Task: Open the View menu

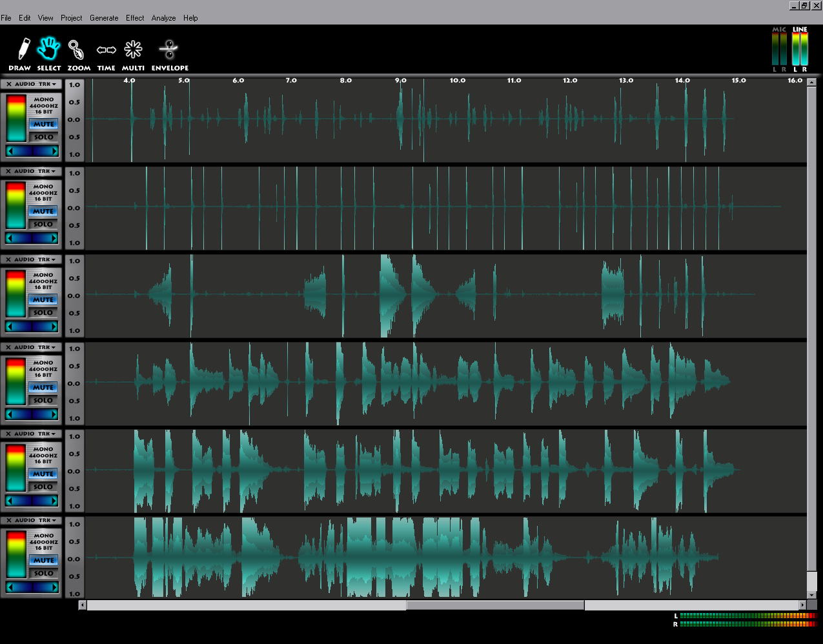Action: coord(46,18)
